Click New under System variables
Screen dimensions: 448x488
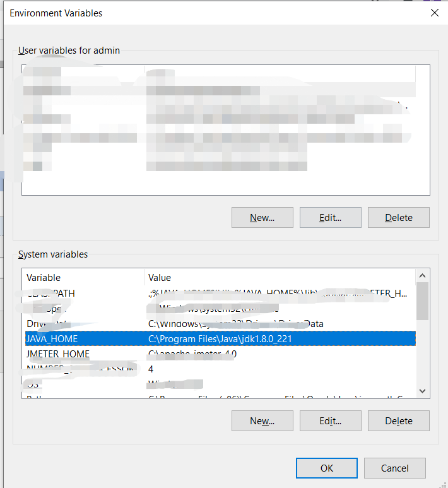tap(262, 421)
